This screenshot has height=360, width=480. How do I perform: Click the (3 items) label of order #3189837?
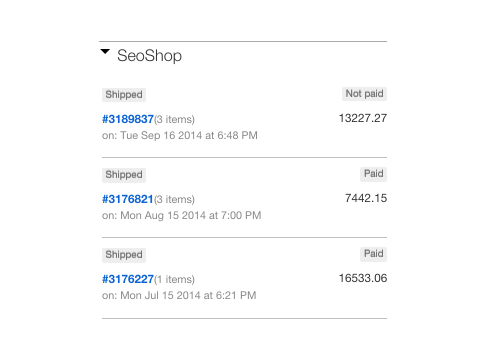174,119
